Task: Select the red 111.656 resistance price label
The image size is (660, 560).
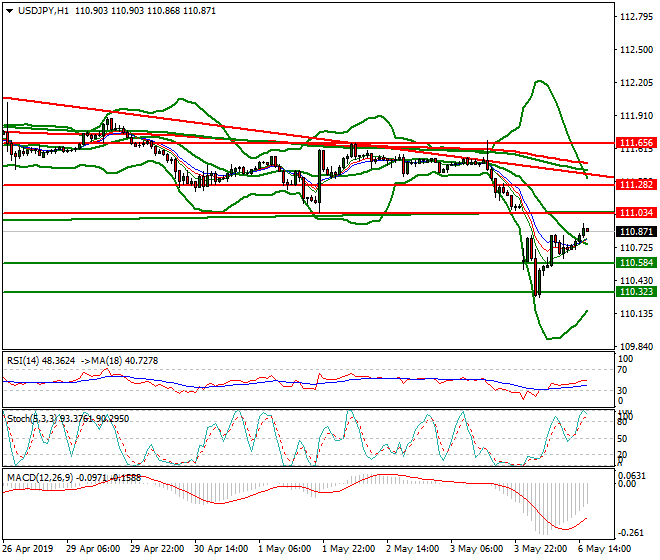Action: [x=636, y=143]
